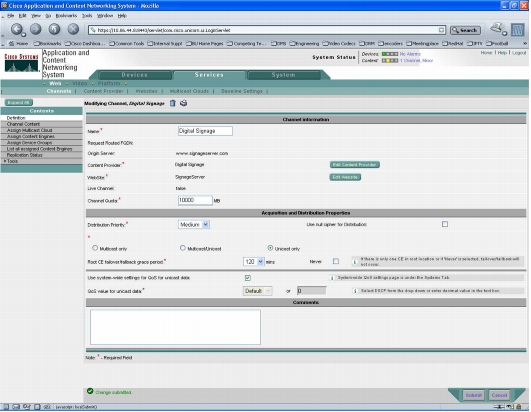The image size is (531, 412).
Task: Click the online/offline connection icon in status bar
Action: (x=498, y=407)
